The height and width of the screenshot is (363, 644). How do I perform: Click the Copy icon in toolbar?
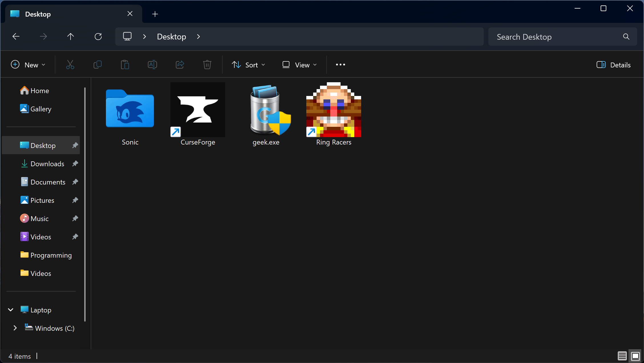pos(97,65)
